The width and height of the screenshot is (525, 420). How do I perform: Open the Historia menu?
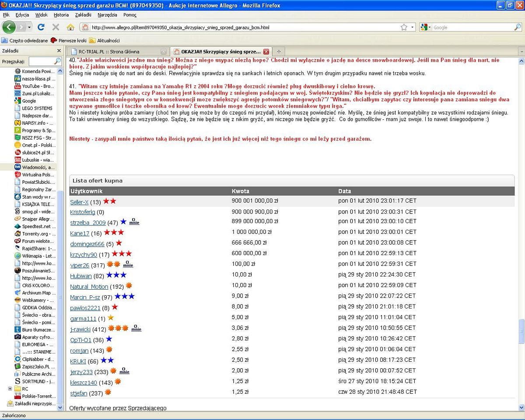pos(61,15)
